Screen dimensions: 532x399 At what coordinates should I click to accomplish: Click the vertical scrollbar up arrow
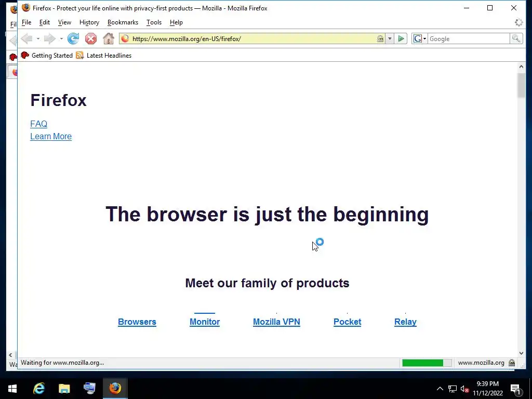point(521,67)
